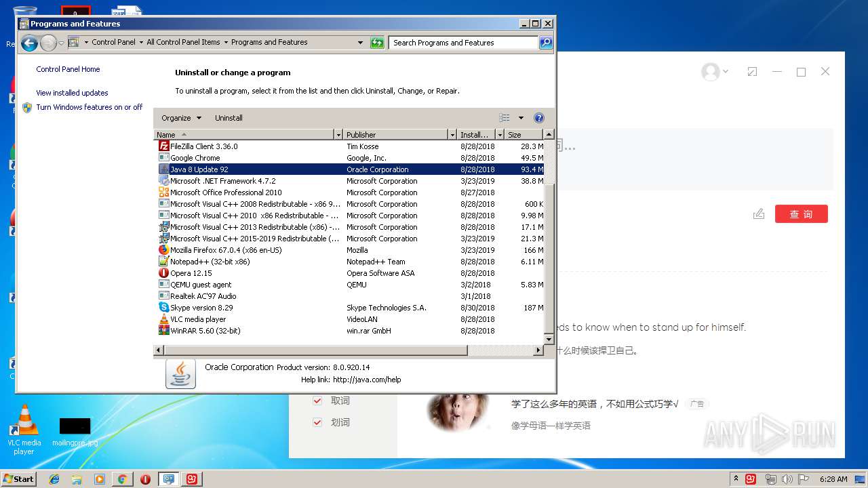868x488 pixels.
Task: Expand the recent pages dropdown next to Forward
Action: pyautogui.click(x=61, y=43)
